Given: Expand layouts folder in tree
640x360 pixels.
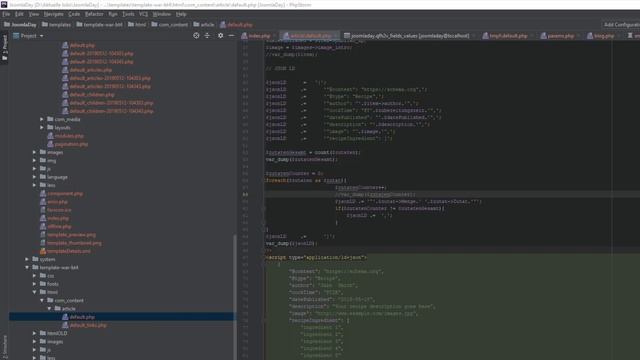Looking at the screenshot, I should pos(42,128).
